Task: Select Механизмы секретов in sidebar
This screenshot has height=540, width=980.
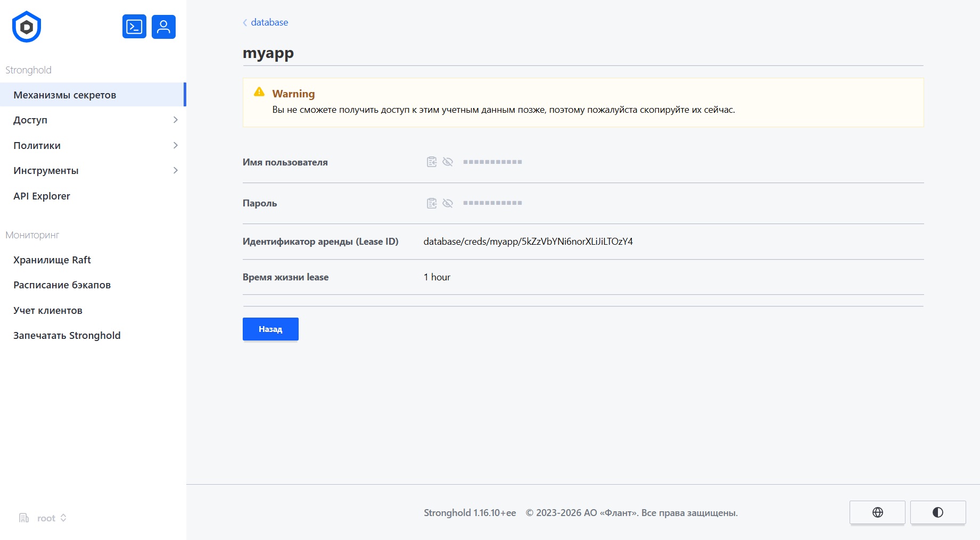Action: pos(65,95)
